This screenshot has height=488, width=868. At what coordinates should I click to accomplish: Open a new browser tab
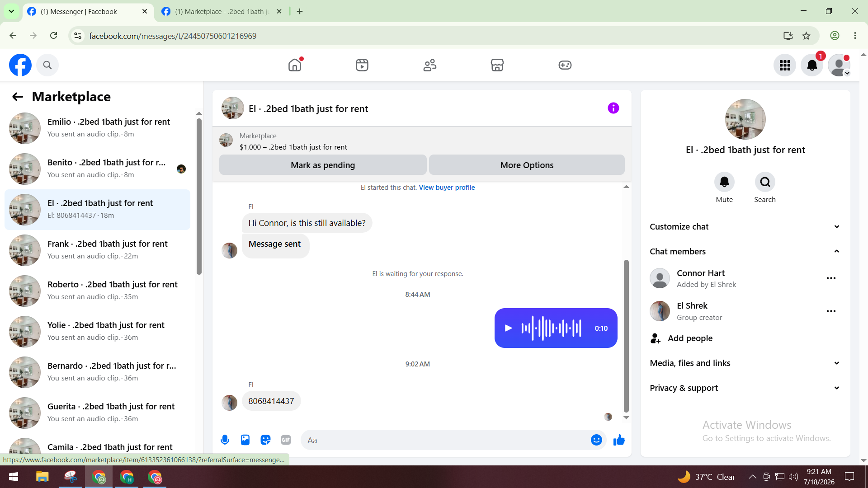300,12
